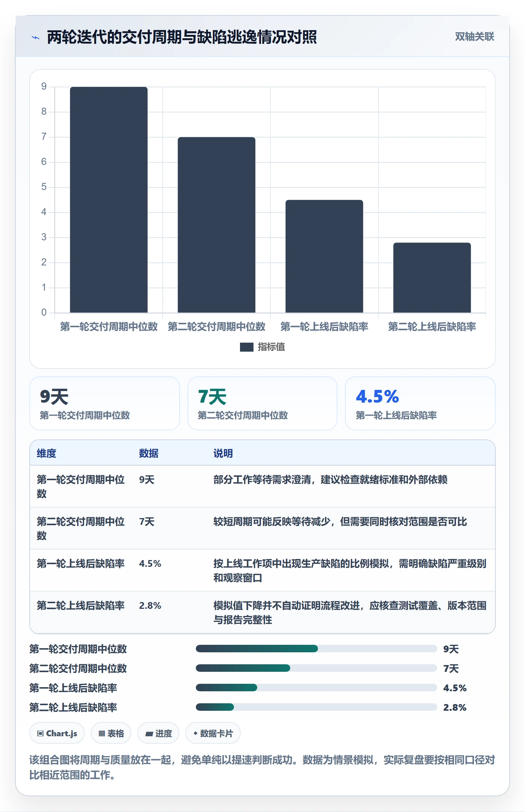This screenshot has width=525, height=812.
Task: Click the icon in the Chart.js chip
Action: pos(40,733)
